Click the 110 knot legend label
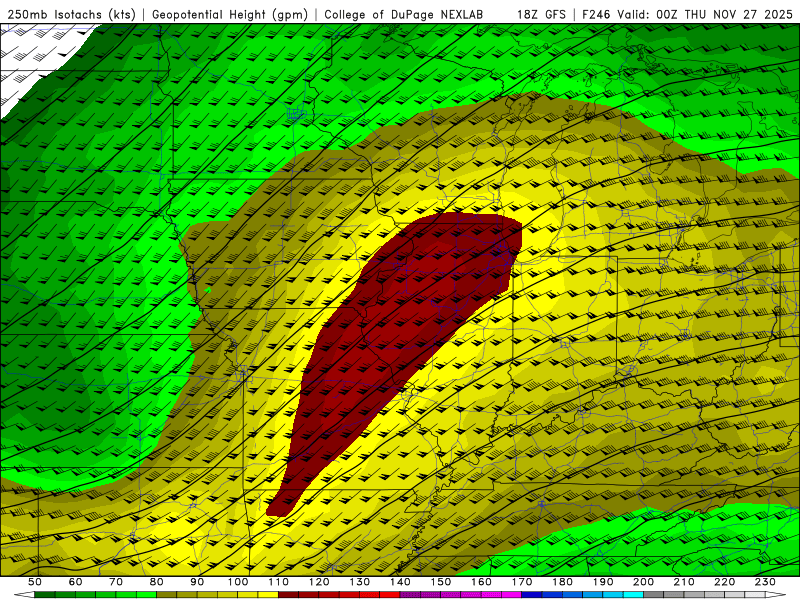 pyautogui.click(x=279, y=582)
